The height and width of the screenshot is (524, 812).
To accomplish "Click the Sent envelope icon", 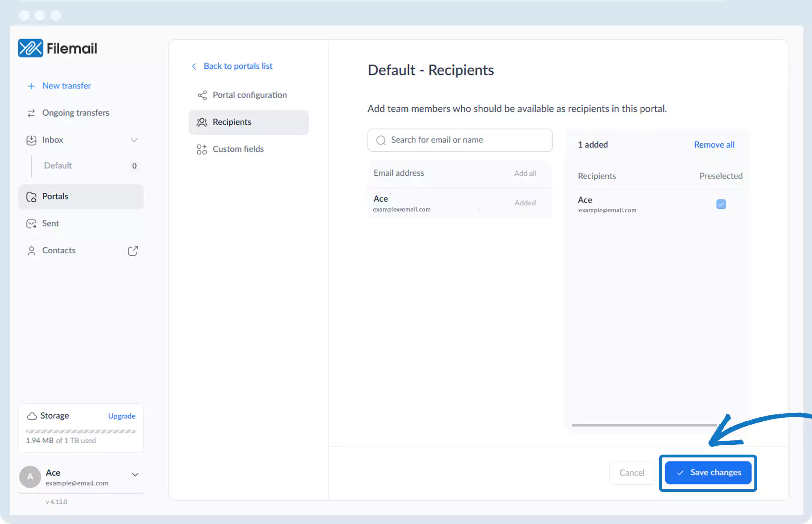I will 31,224.
